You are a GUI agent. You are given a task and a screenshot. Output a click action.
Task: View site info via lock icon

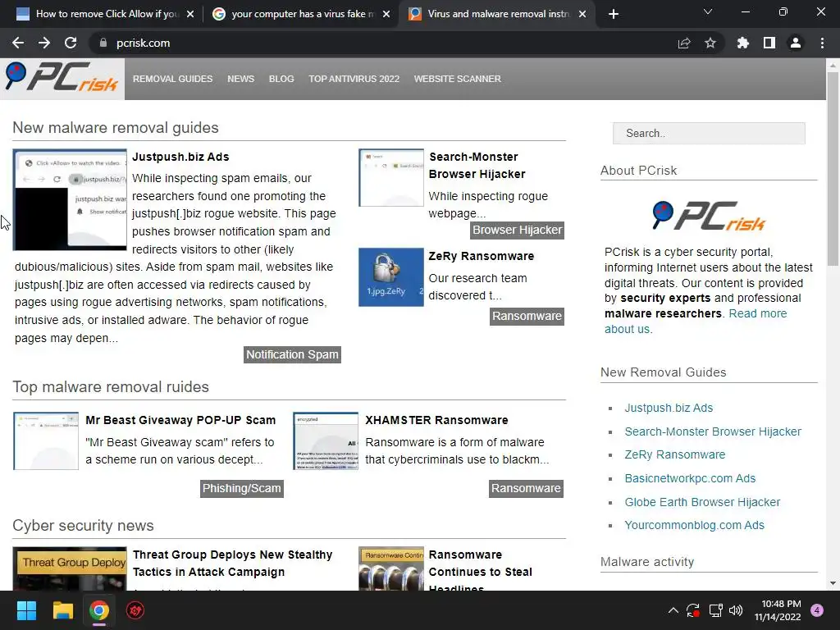pyautogui.click(x=103, y=43)
